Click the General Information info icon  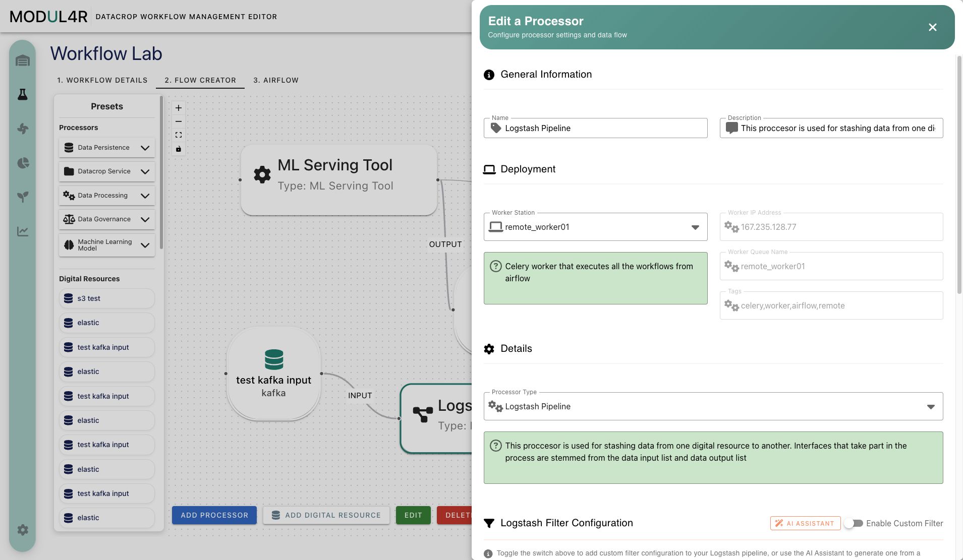(x=489, y=75)
